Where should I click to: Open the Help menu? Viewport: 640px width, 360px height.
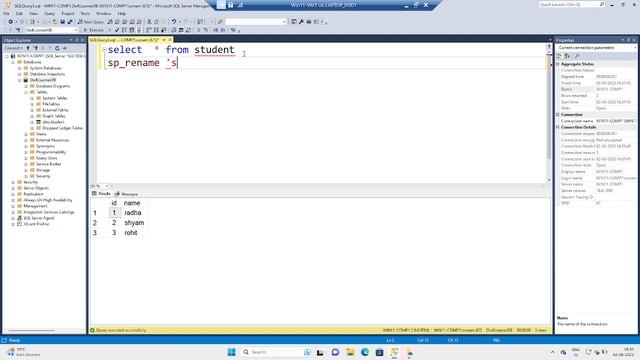[122, 13]
